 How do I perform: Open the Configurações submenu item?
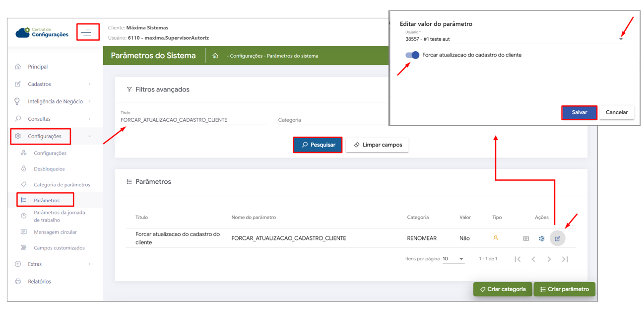pyautogui.click(x=50, y=153)
